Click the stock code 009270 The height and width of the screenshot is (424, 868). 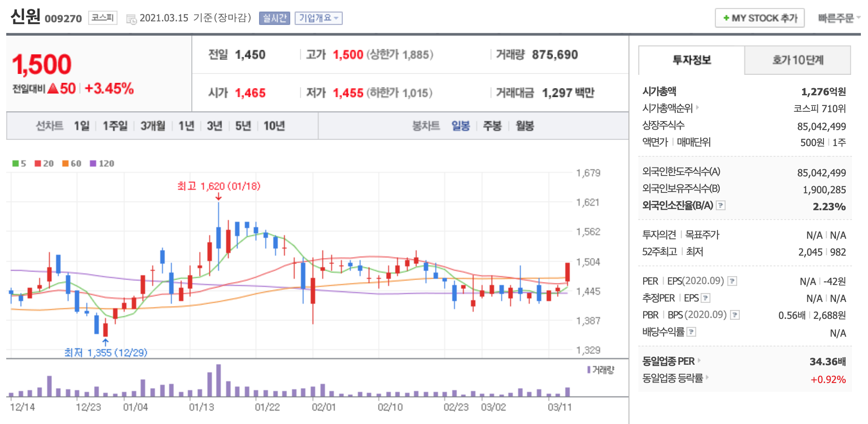63,19
